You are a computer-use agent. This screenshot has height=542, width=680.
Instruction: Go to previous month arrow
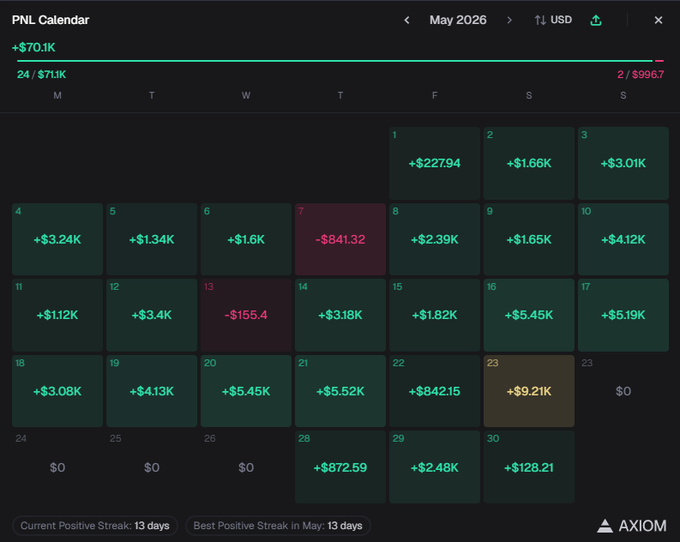coord(407,20)
